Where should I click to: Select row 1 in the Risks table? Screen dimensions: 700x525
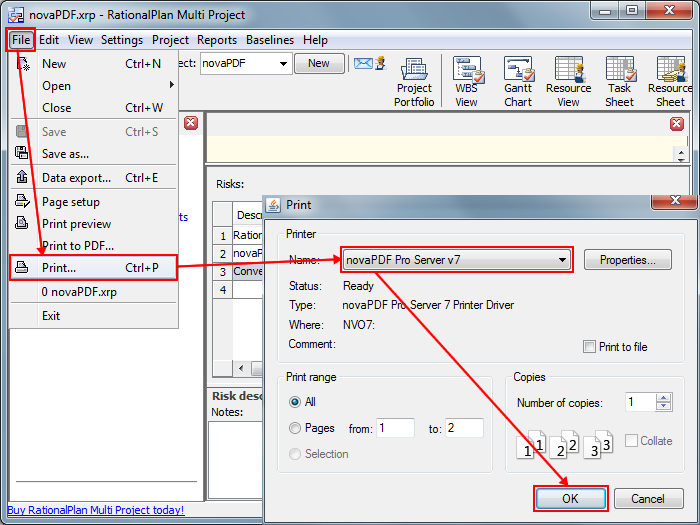(222, 235)
